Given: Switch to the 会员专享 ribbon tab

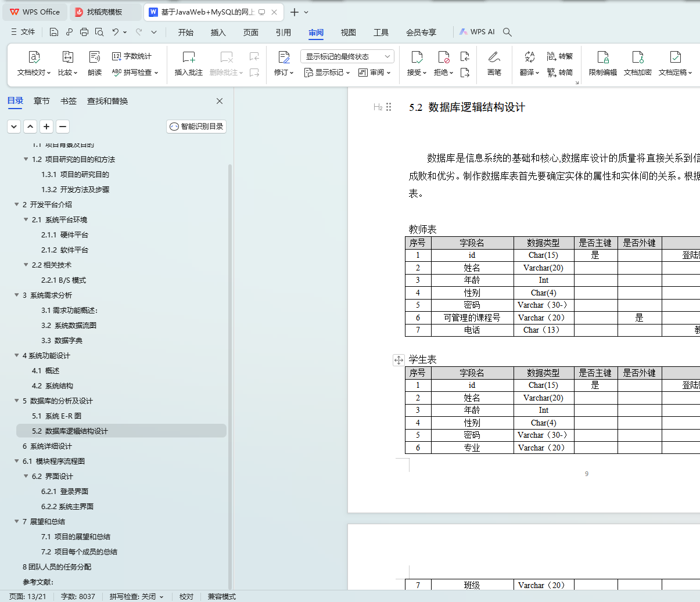Looking at the screenshot, I should coord(421,33).
